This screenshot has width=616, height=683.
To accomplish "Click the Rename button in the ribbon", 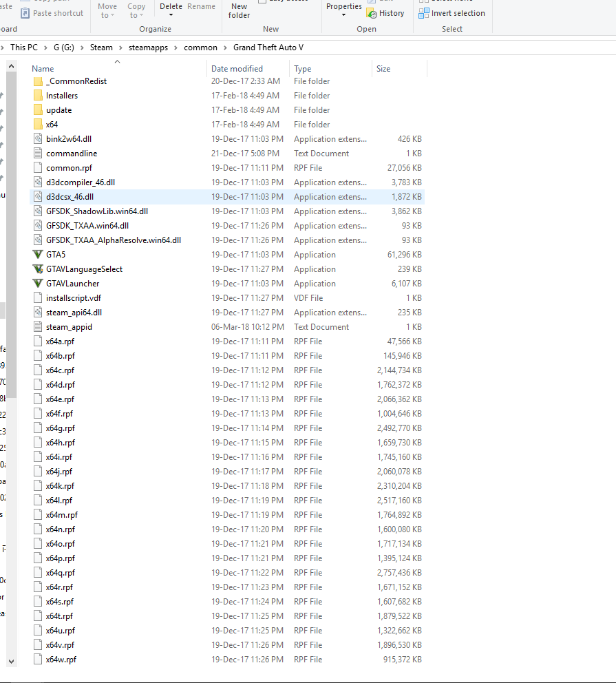I will pyautogui.click(x=201, y=6).
